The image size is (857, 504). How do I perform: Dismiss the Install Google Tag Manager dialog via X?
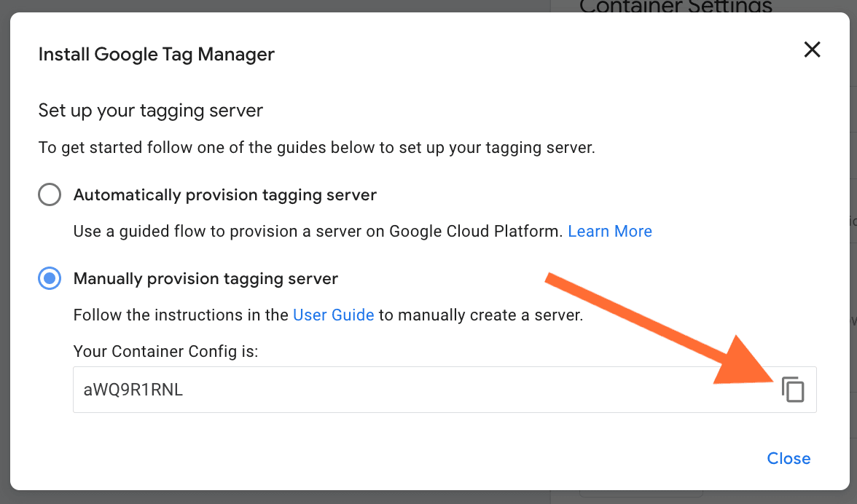[x=812, y=50]
